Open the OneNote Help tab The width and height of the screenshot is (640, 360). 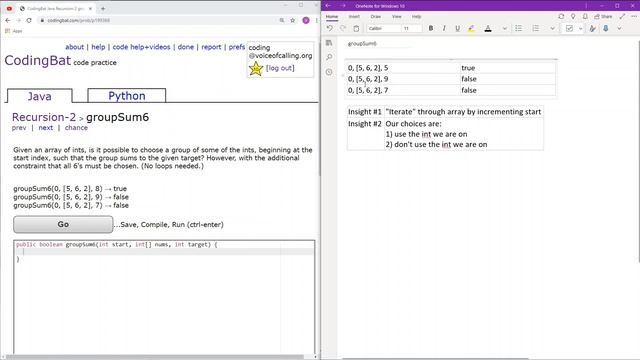[416, 17]
